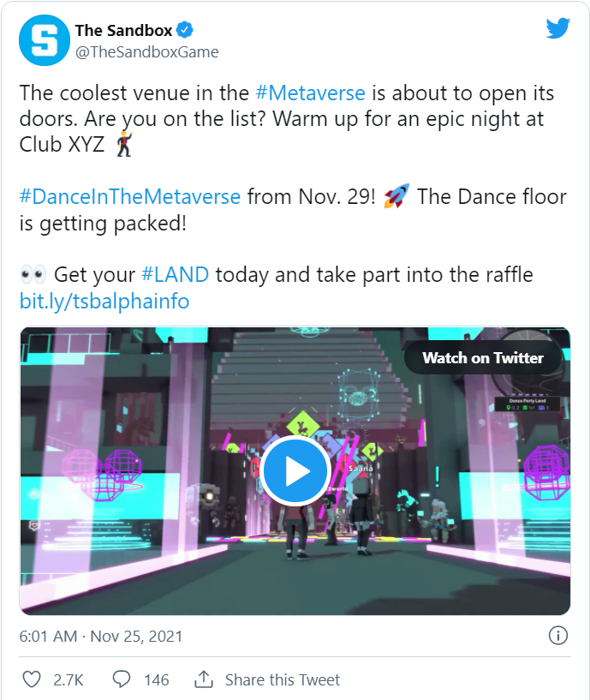Open the #DanceInTheMetaverse hashtag
The height and width of the screenshot is (700, 590).
coord(130,197)
